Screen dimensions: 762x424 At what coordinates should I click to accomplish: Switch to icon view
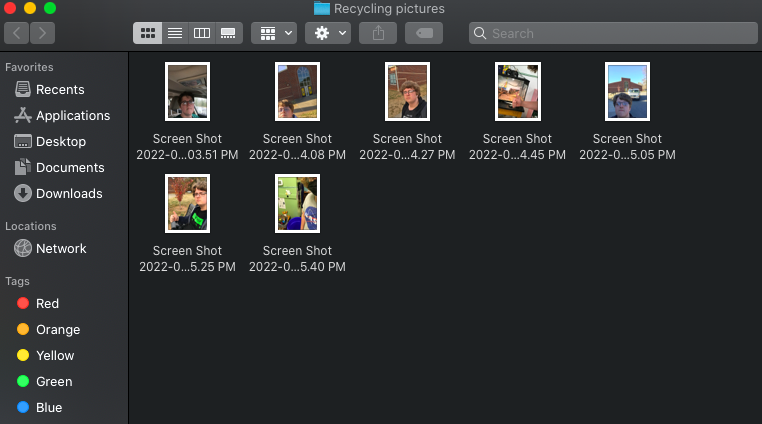tap(147, 33)
